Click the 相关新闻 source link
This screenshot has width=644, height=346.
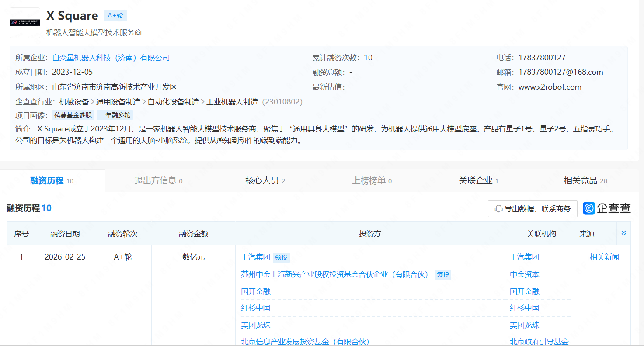point(604,257)
